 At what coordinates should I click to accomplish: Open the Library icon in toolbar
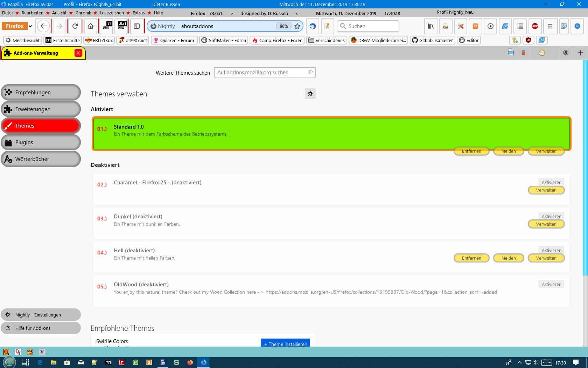pyautogui.click(x=431, y=26)
